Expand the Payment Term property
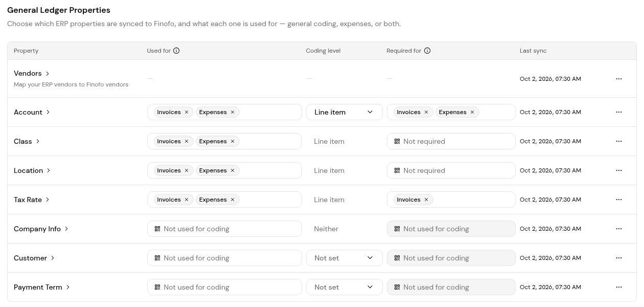The width and height of the screenshot is (644, 307). click(x=68, y=287)
